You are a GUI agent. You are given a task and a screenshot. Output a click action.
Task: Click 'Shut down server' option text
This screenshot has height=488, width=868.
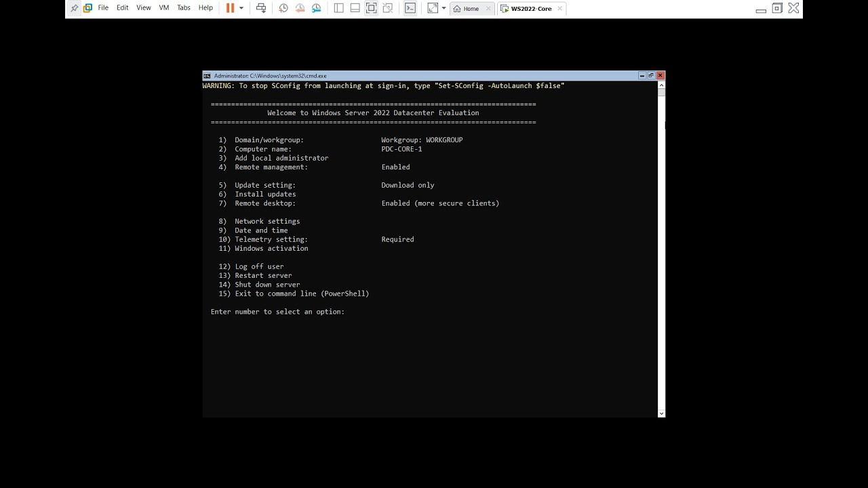point(267,285)
